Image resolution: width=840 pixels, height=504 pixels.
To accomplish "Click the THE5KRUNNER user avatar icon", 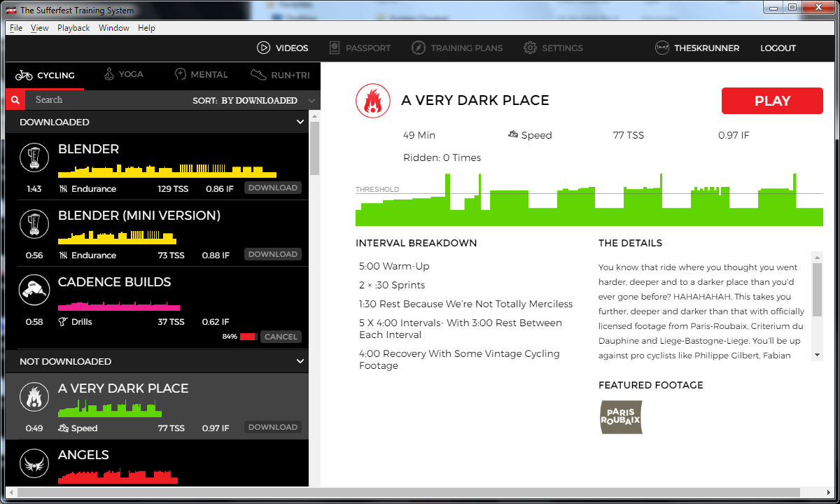I will [661, 48].
